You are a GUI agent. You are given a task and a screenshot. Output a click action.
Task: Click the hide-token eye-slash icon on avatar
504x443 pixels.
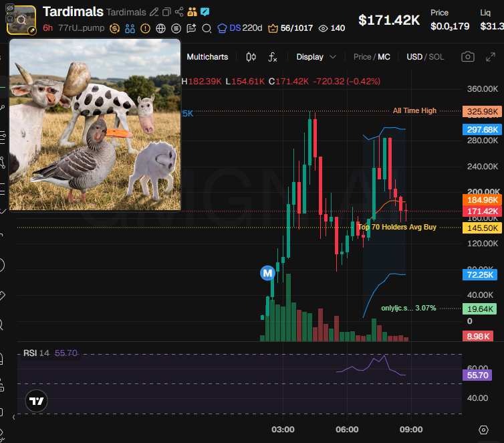9,8
